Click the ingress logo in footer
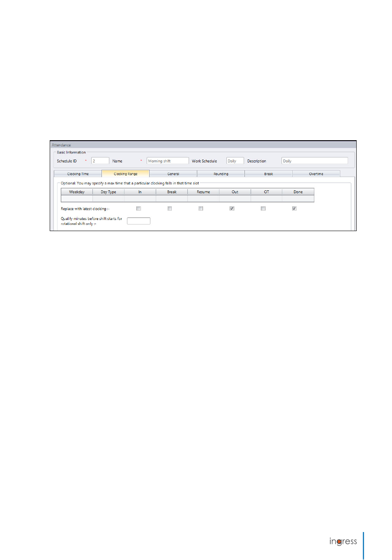Screen dimensions: 392x560 tap(343, 541)
